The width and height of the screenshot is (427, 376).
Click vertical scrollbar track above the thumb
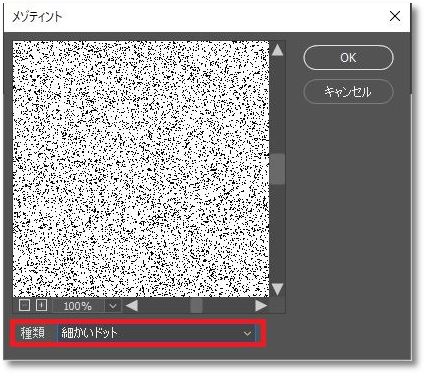[x=277, y=105]
